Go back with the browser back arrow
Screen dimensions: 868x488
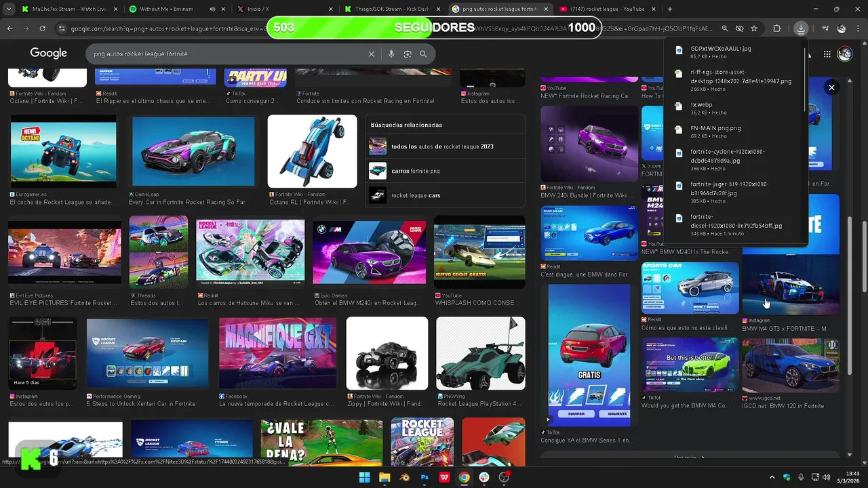10,28
